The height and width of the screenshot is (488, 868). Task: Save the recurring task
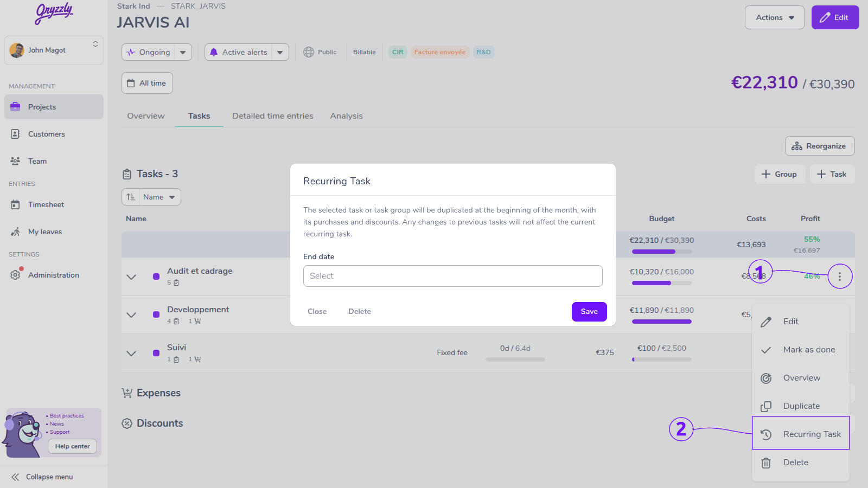(x=589, y=312)
